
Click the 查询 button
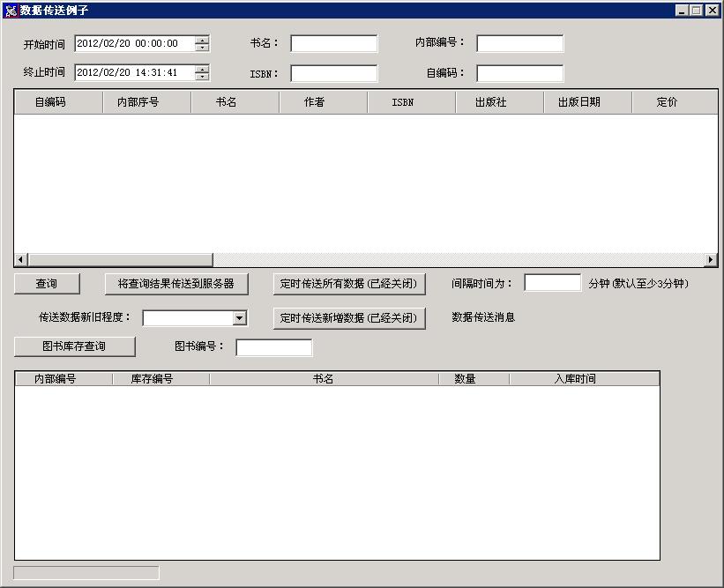(47, 284)
